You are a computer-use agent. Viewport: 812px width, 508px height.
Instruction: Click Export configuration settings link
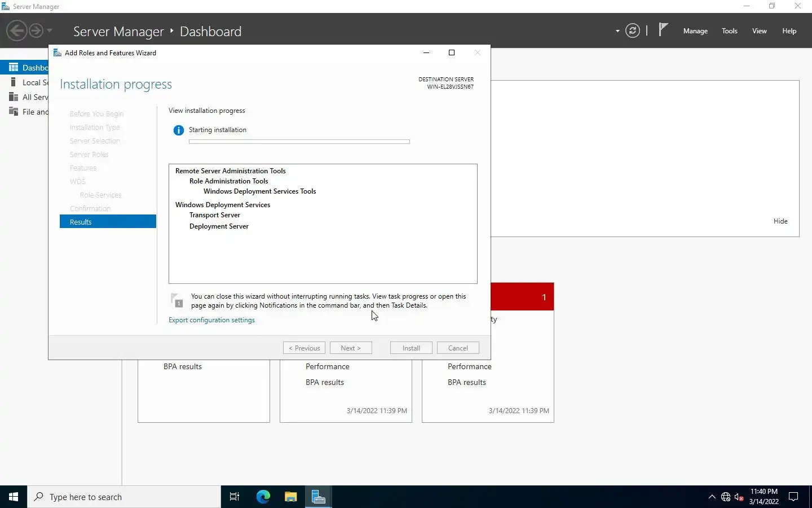[211, 320]
